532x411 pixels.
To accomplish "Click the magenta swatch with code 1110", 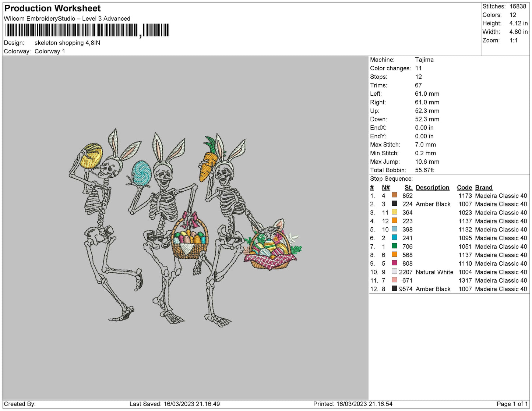I will [x=395, y=263].
